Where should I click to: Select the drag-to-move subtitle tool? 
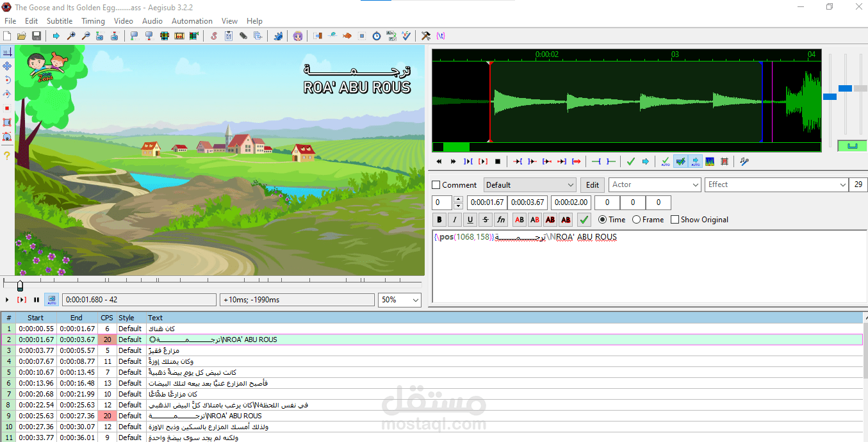pos(7,66)
